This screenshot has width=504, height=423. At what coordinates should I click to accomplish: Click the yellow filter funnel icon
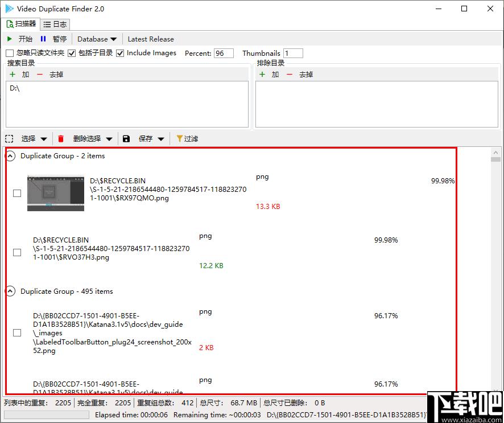click(179, 138)
